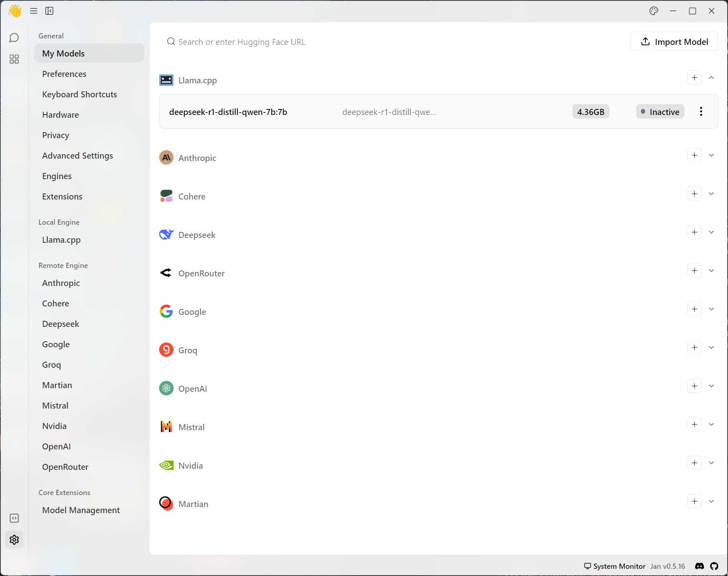
Task: Open the chat threads icon in sidebar
Action: click(x=14, y=38)
